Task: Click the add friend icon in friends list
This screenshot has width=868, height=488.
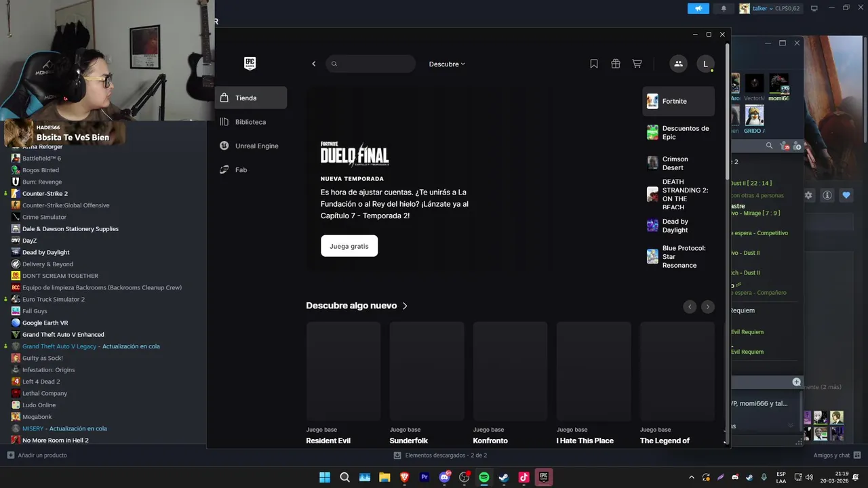Action: coord(797,146)
